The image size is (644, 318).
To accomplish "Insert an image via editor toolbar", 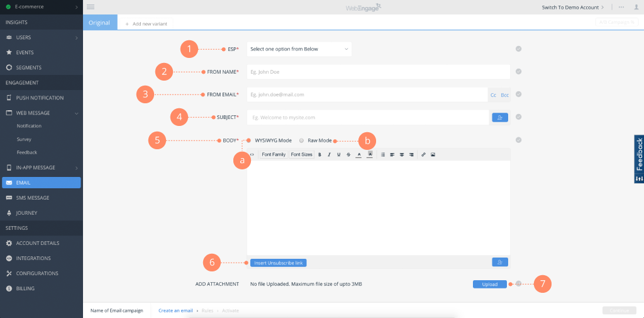I will point(433,155).
